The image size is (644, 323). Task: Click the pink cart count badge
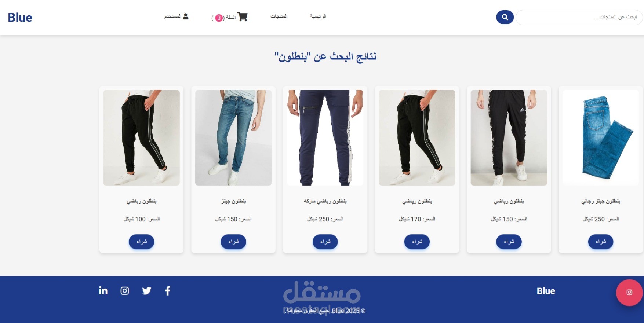pyautogui.click(x=219, y=18)
